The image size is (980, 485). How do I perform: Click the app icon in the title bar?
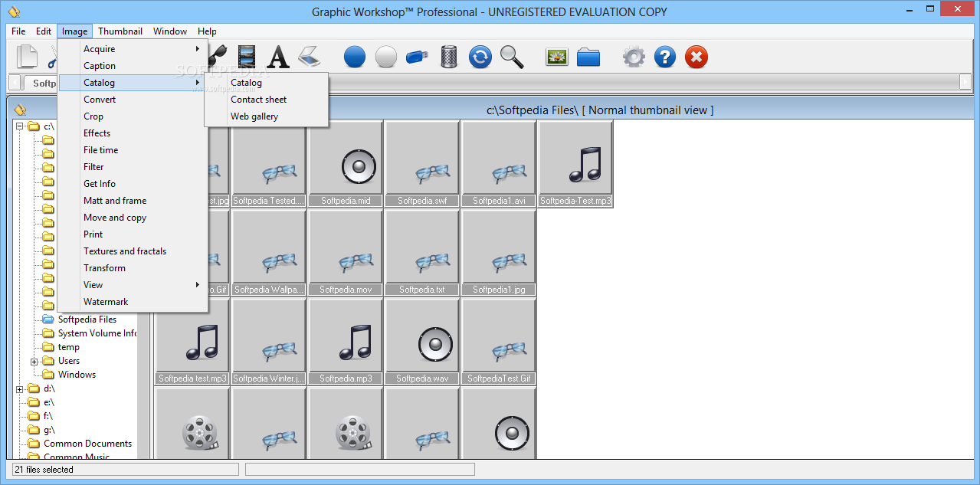coord(14,11)
